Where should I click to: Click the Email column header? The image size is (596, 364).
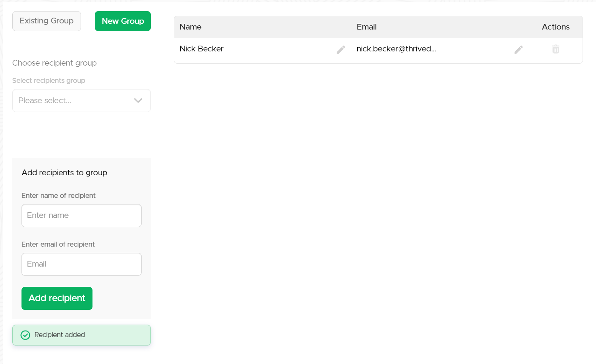point(367,27)
